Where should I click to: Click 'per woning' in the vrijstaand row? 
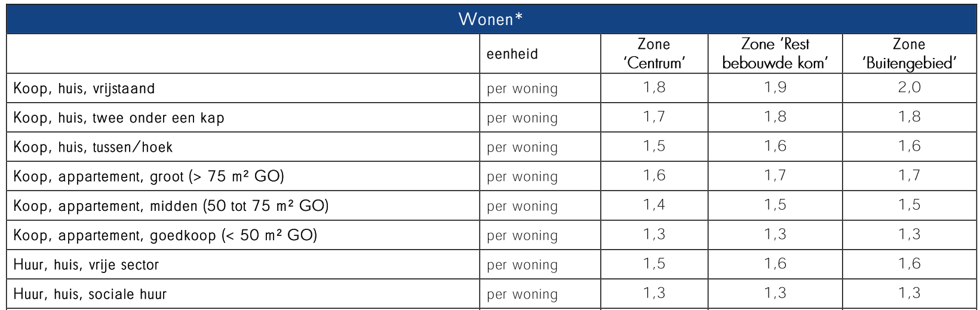(523, 89)
